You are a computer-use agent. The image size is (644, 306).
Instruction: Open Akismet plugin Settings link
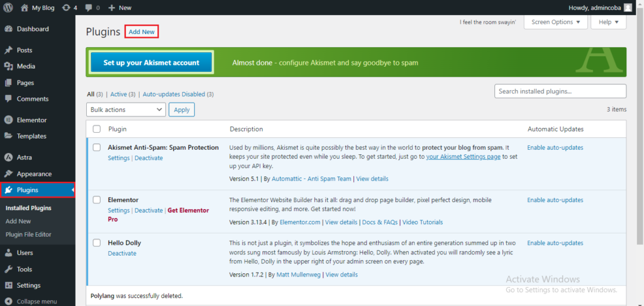tap(119, 158)
